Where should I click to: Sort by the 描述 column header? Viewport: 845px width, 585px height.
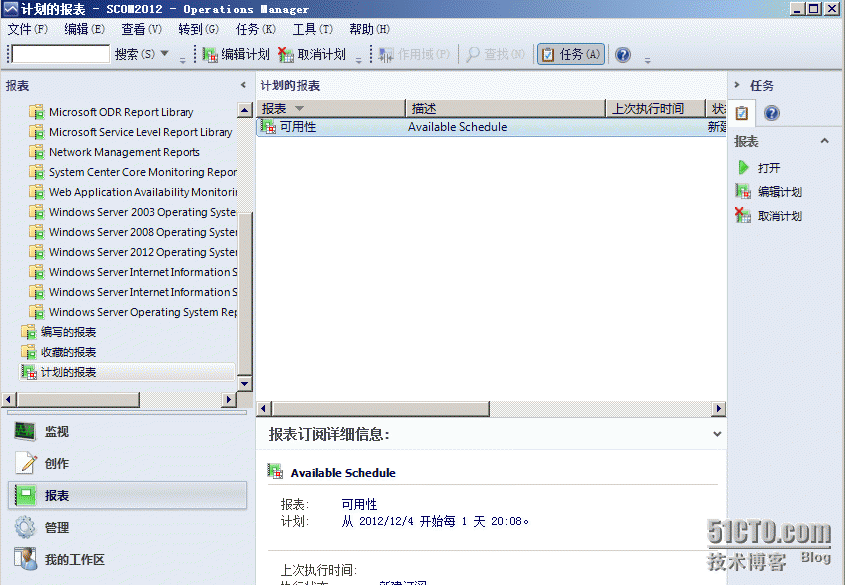tap(505, 109)
